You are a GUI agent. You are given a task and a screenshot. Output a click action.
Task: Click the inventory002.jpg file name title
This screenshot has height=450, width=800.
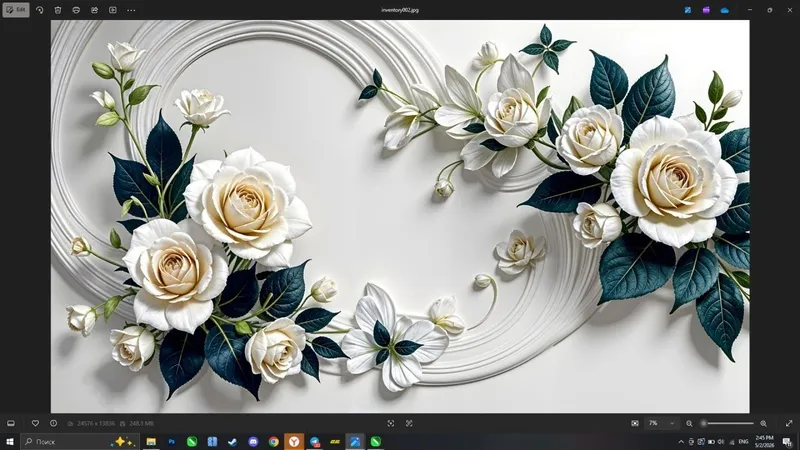click(x=400, y=10)
